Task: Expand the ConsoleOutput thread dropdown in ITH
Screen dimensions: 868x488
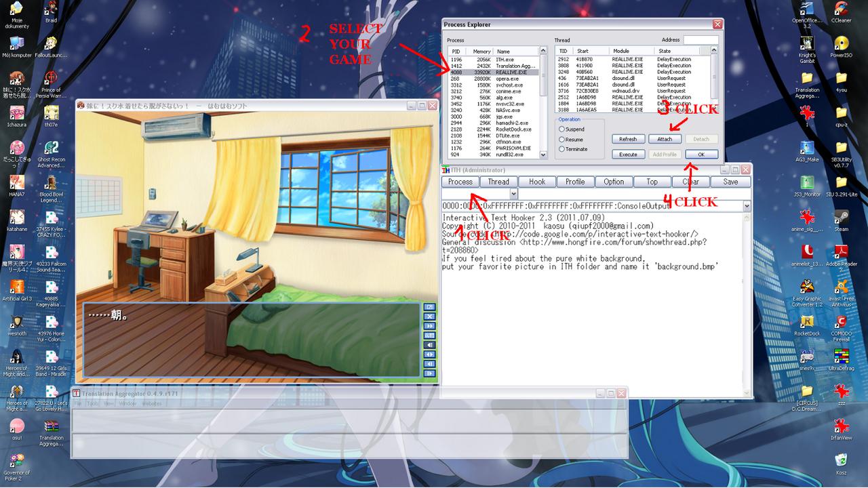Action: pyautogui.click(x=747, y=205)
